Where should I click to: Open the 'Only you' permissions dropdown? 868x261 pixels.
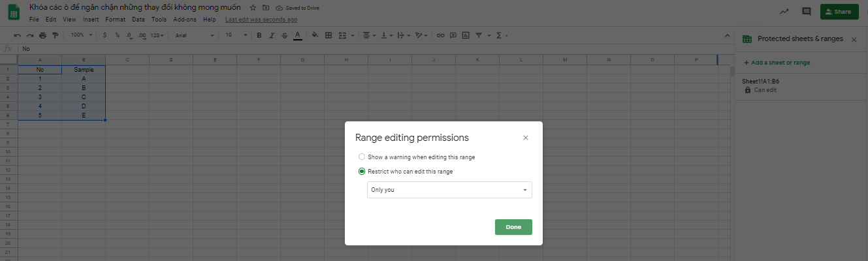coord(449,190)
